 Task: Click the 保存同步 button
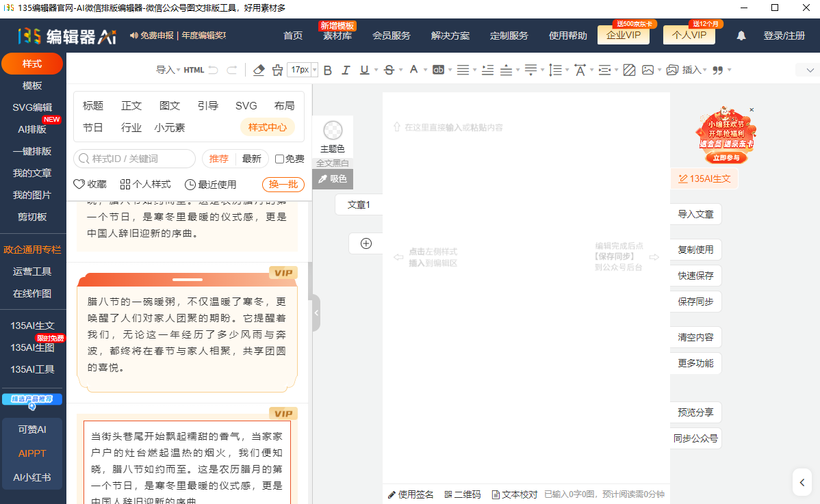[695, 302]
